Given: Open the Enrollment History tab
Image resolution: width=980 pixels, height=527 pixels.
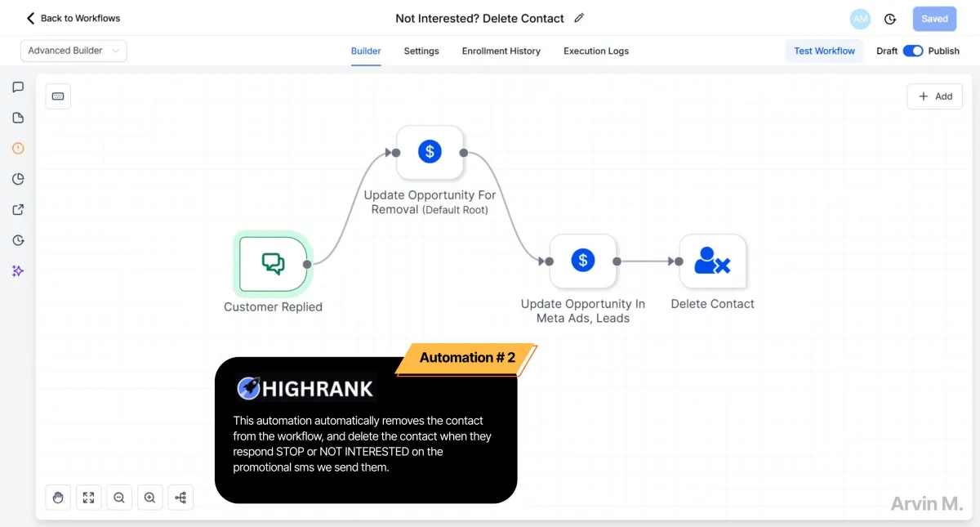Looking at the screenshot, I should pos(501,51).
